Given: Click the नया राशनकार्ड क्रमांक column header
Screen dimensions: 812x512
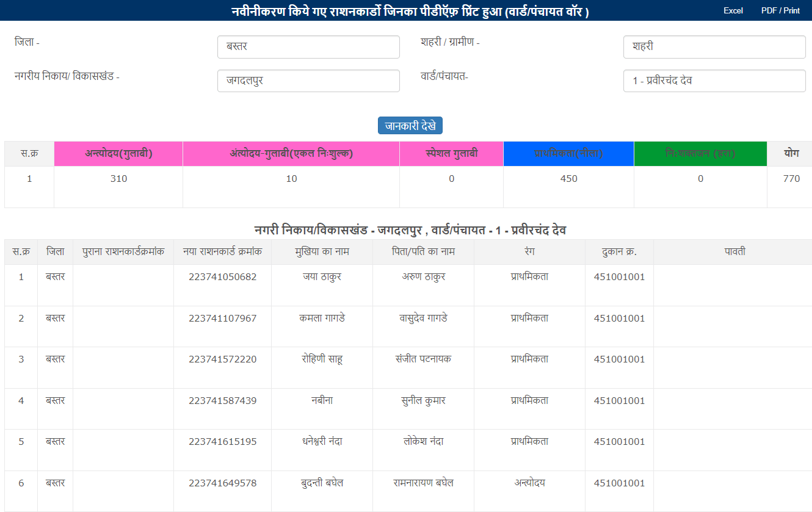Looking at the screenshot, I should pyautogui.click(x=222, y=251).
